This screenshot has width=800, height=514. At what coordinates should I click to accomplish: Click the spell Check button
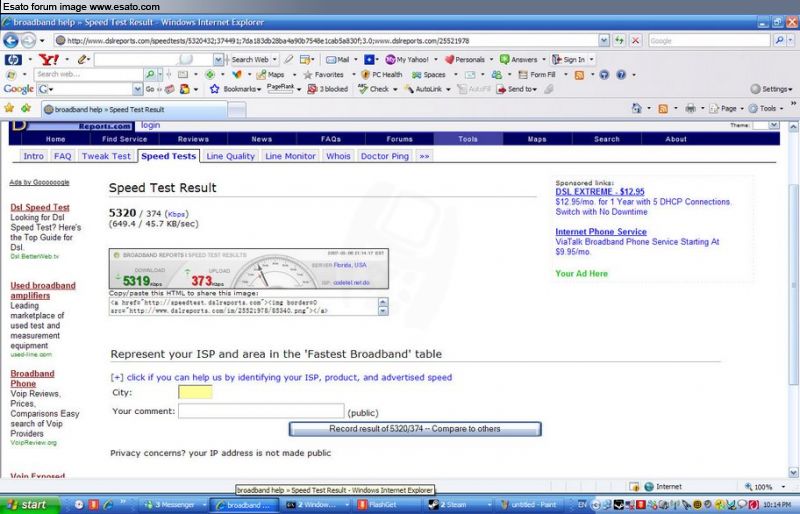click(373, 89)
